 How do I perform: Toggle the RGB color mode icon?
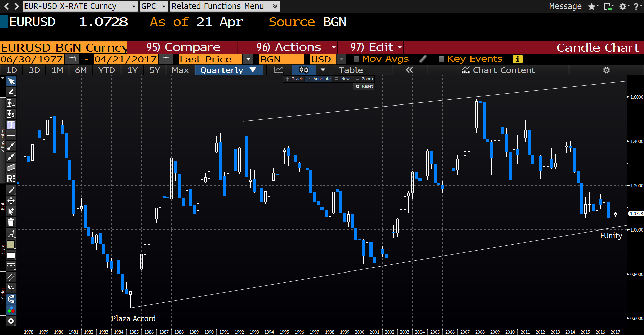(x=11, y=309)
